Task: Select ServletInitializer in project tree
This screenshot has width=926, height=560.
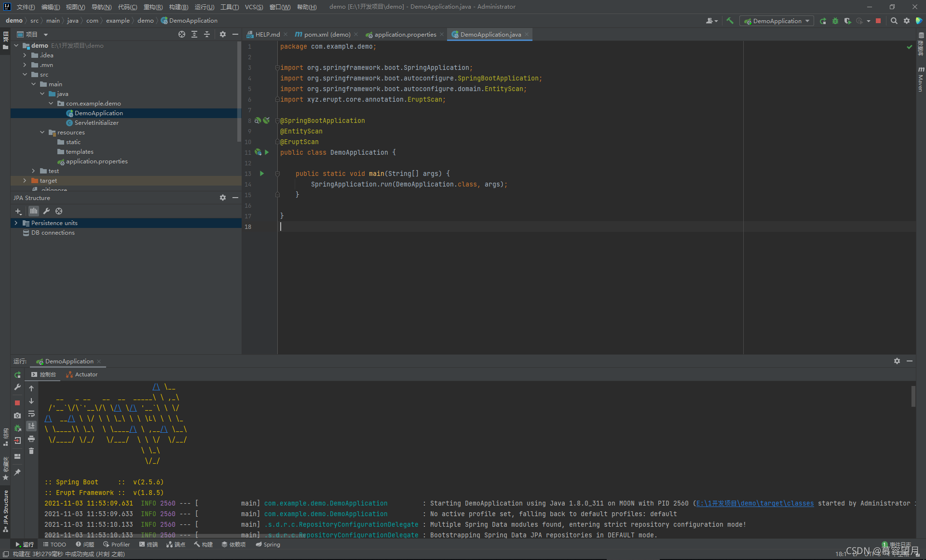Action: coord(96,123)
